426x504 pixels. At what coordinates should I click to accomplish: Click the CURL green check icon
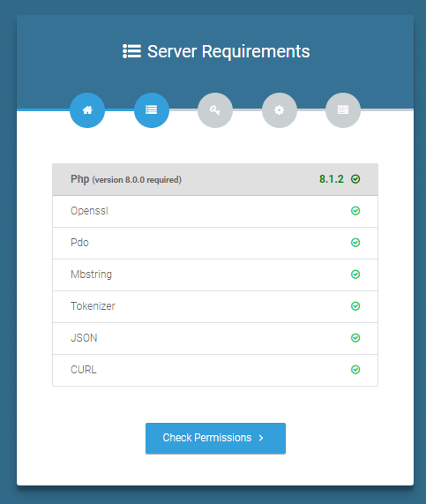355,370
